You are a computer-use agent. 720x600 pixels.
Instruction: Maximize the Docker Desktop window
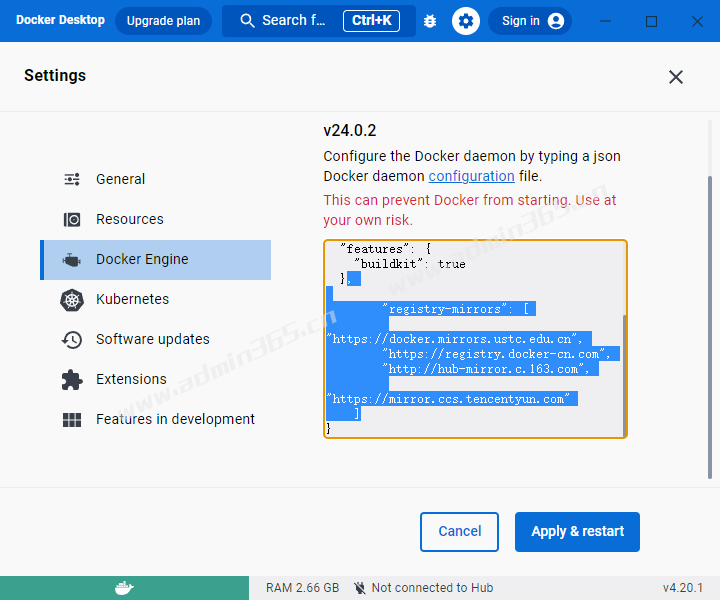pos(651,21)
